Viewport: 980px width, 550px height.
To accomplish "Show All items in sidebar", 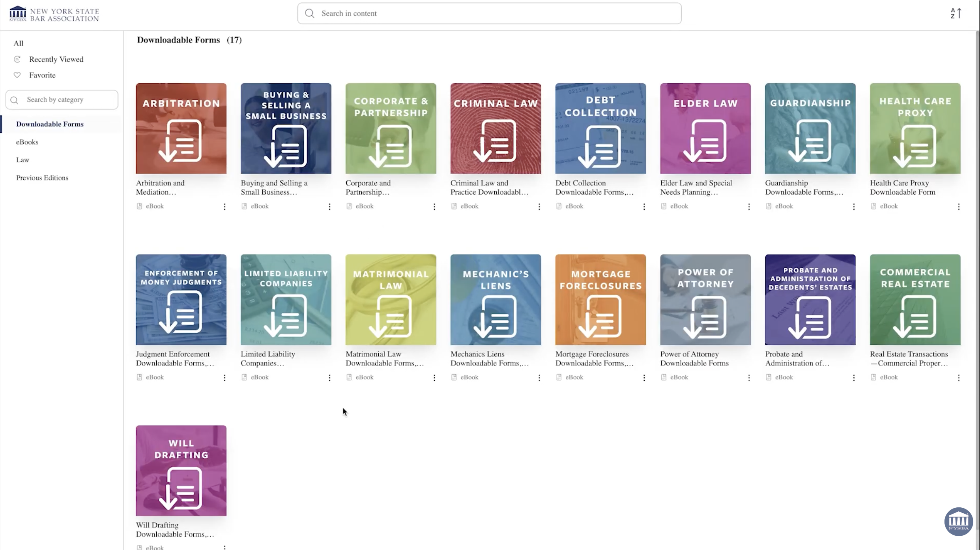I will click(x=18, y=43).
